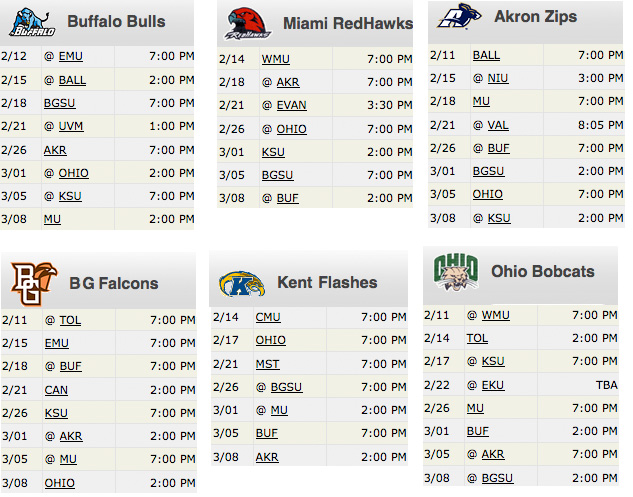Image resolution: width=633 pixels, height=497 pixels.
Task: Select CMU link in Kent schedule
Action: pos(268,317)
